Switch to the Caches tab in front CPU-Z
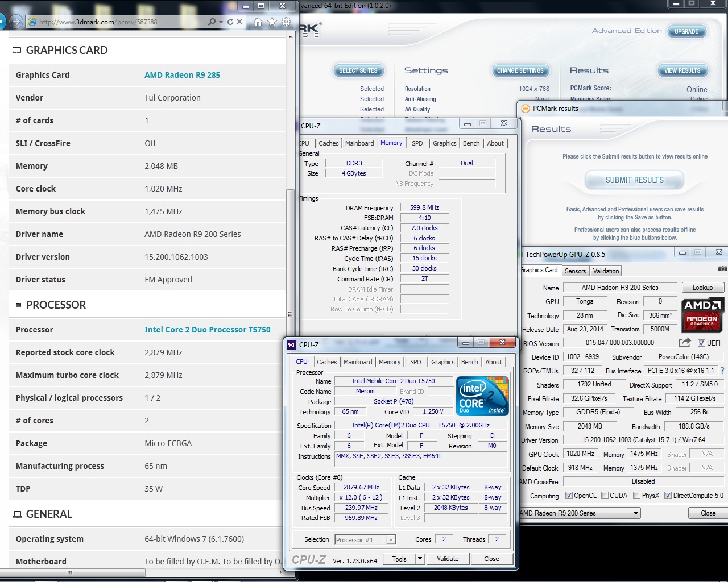 (x=327, y=362)
